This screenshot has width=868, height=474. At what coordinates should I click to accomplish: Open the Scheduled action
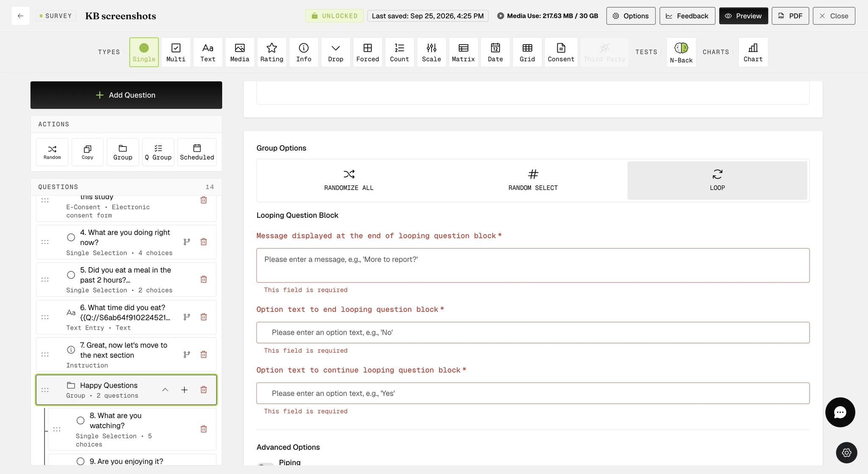click(x=197, y=152)
